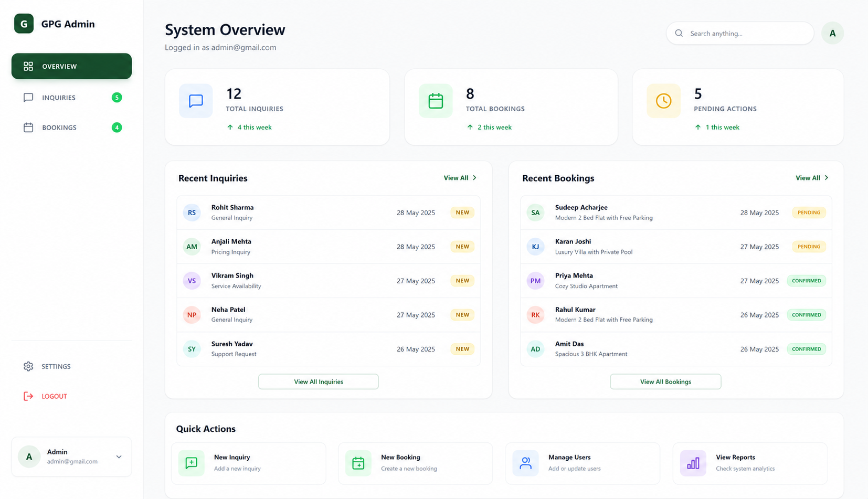The width and height of the screenshot is (868, 499).
Task: Expand the Admin account dropdown chevron
Action: (x=119, y=457)
